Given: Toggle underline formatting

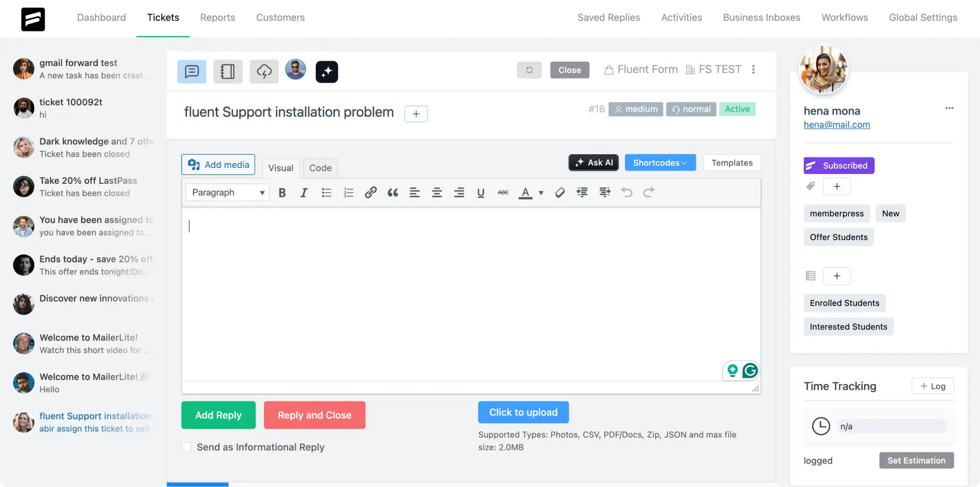Looking at the screenshot, I should (x=480, y=193).
